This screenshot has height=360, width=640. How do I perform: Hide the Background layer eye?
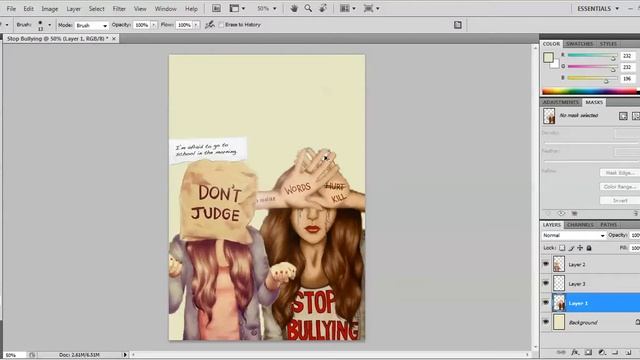tap(546, 322)
